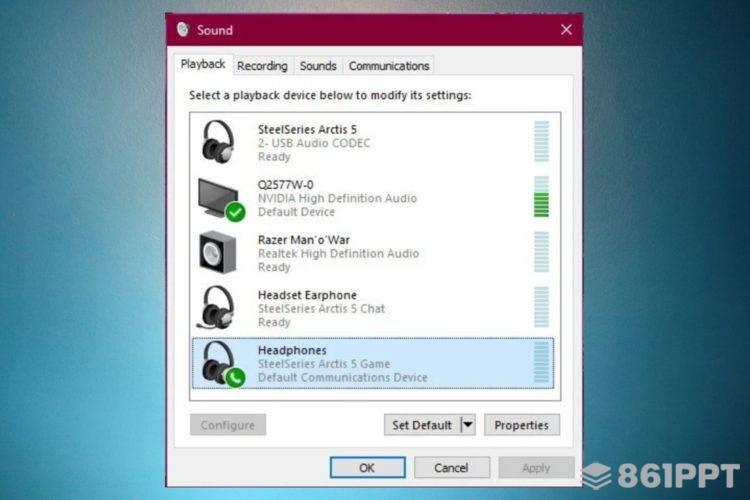Open Properties for the selected device

(x=521, y=425)
